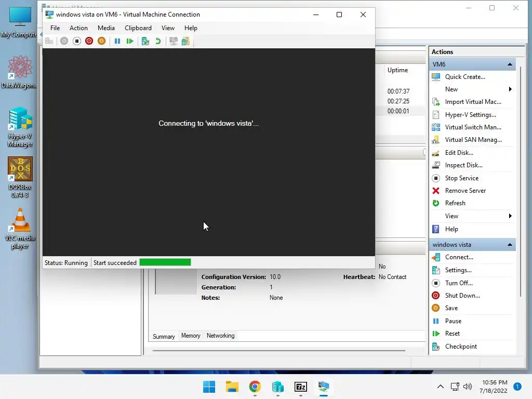Open My Computer desktop icon
The height and width of the screenshot is (399, 532).
tap(20, 22)
